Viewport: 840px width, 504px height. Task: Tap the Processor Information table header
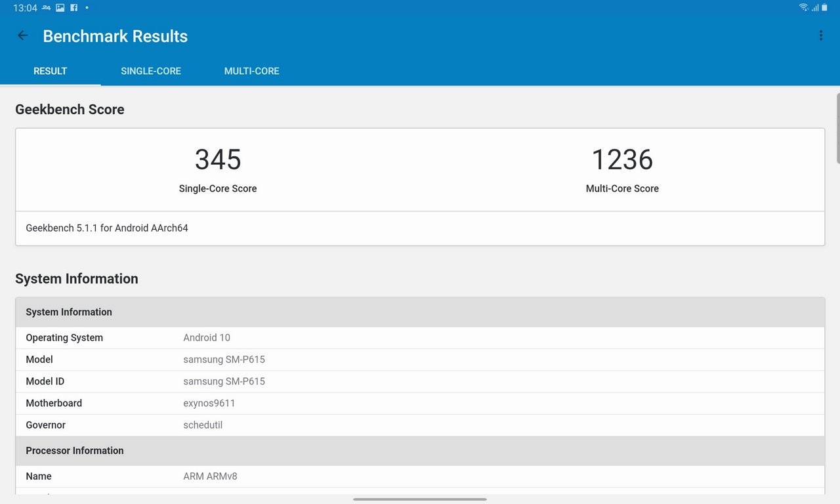coord(420,451)
